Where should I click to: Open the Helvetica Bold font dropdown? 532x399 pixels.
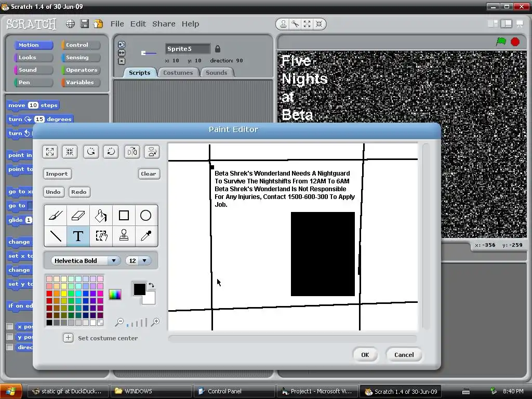(86, 261)
